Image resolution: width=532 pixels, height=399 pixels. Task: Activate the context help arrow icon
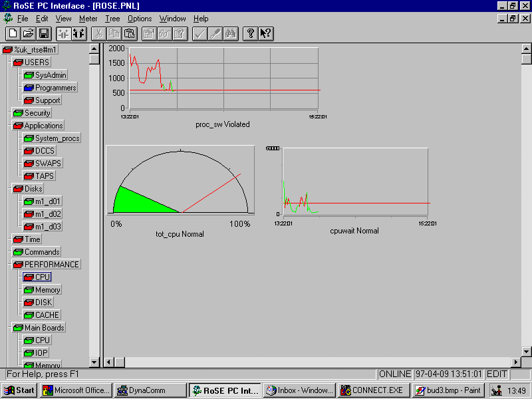point(265,33)
